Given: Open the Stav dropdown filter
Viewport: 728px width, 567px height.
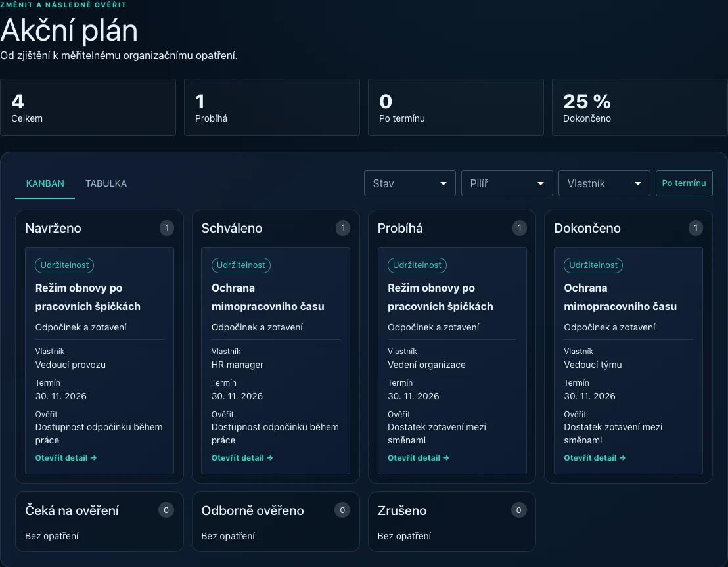Looking at the screenshot, I should click(409, 183).
